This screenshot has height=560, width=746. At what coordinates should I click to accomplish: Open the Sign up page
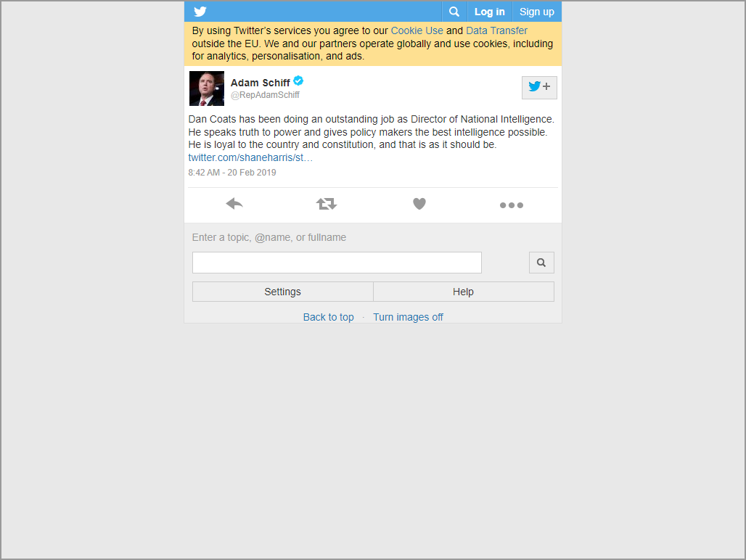(x=537, y=12)
